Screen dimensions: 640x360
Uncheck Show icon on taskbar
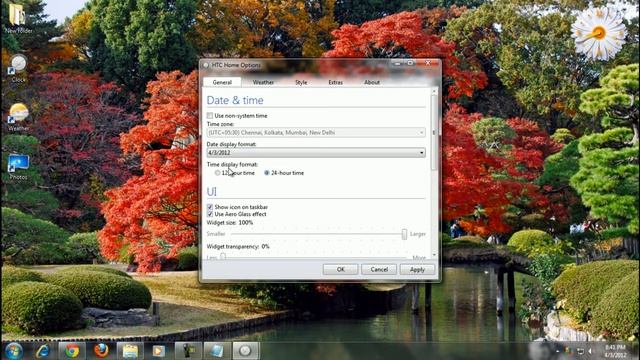[210, 207]
